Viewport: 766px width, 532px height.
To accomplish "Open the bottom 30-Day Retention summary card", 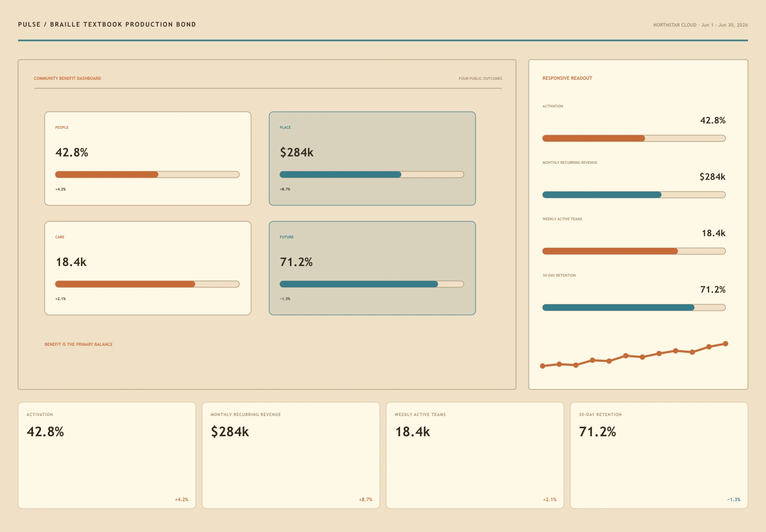I will point(659,455).
